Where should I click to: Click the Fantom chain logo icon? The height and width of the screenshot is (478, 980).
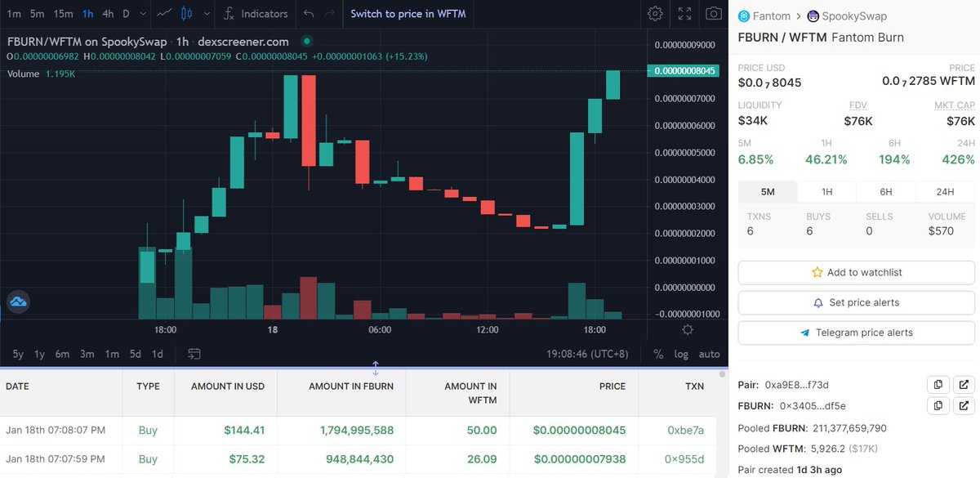tap(744, 16)
